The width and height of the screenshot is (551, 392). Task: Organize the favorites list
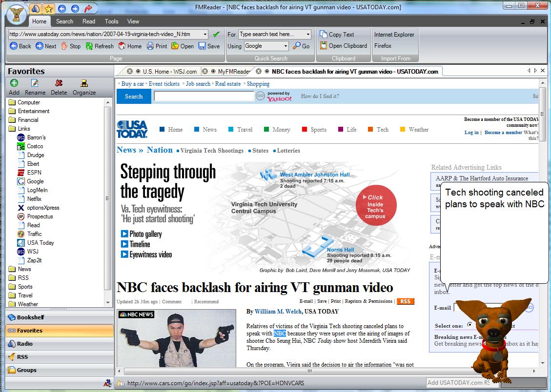point(84,87)
